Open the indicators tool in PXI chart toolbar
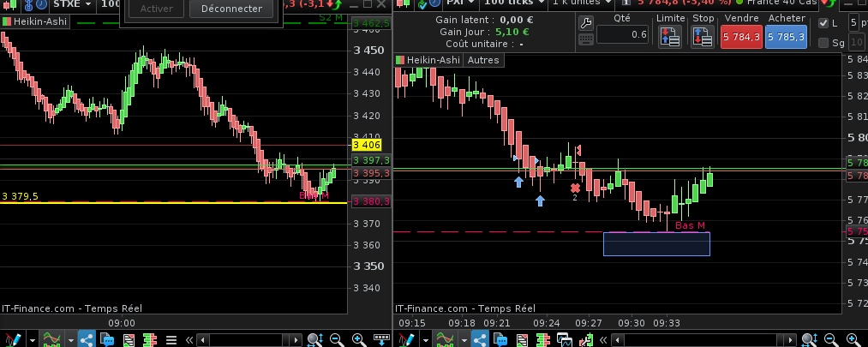This screenshot has width=868, height=347. (445, 339)
